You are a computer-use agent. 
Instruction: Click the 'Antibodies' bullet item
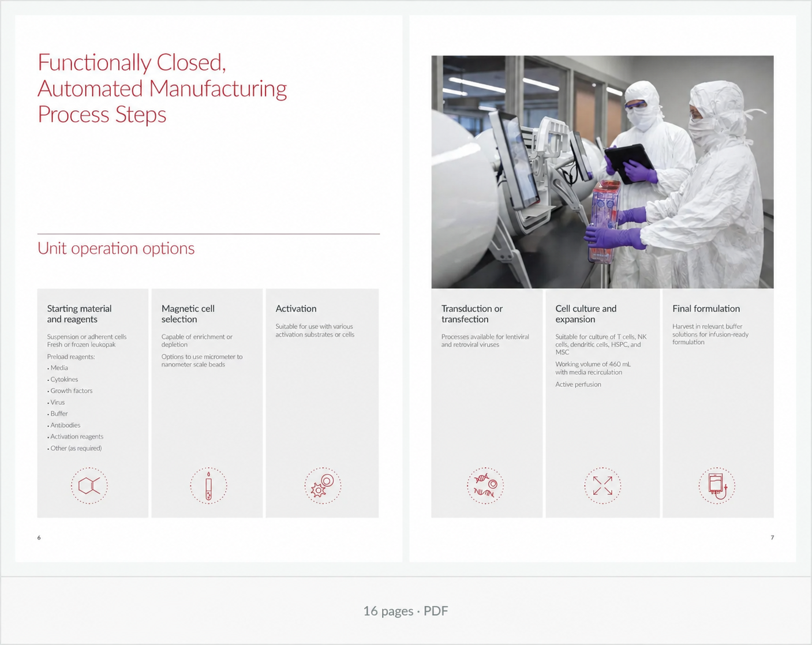64,425
